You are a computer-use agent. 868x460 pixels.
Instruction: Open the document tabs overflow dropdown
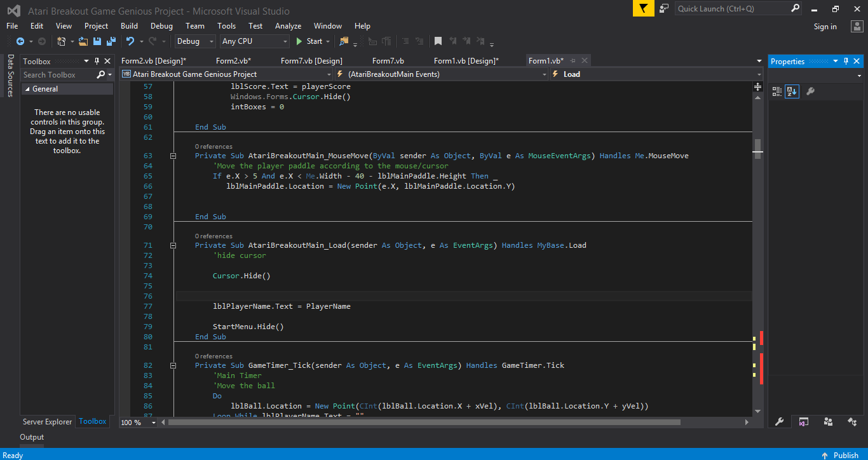[x=759, y=61]
